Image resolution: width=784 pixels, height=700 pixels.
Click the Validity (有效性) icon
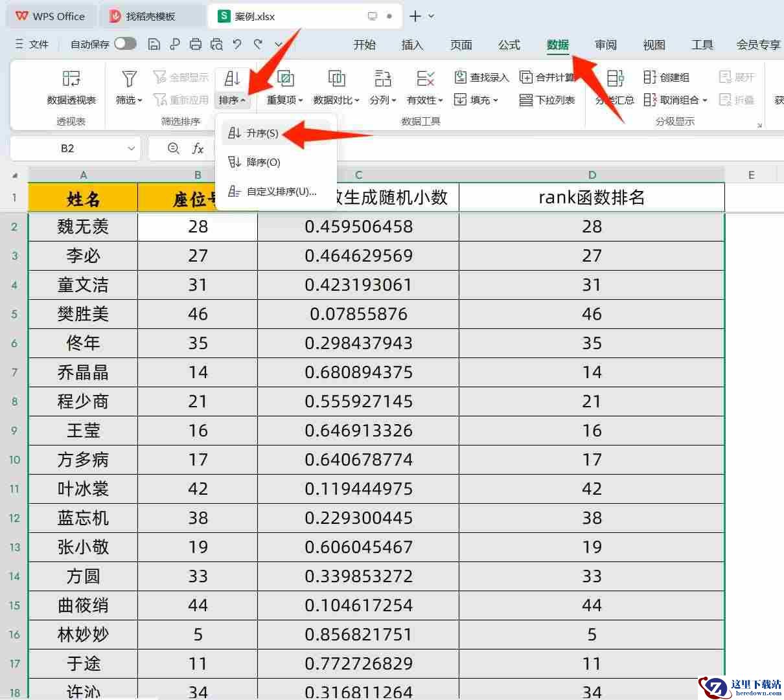click(425, 79)
